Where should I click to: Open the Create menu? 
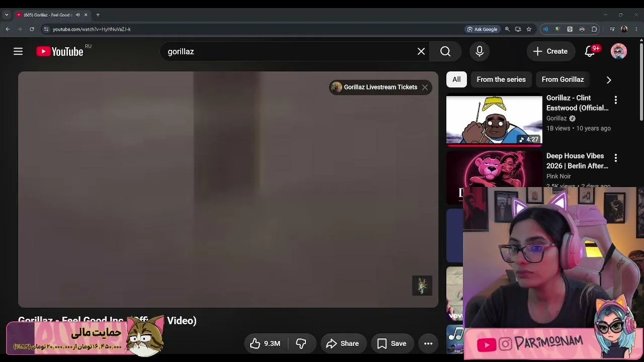(550, 51)
